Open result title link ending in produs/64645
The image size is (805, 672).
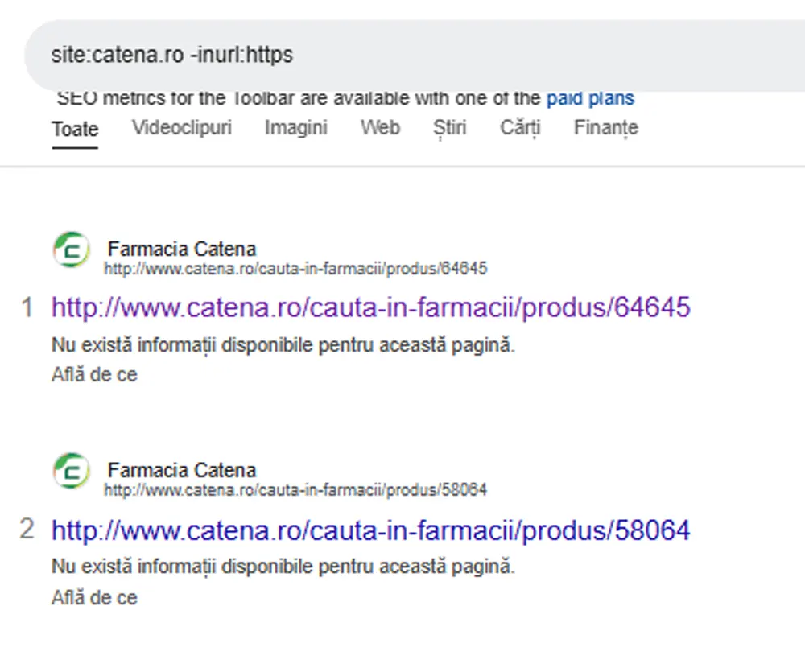click(370, 307)
